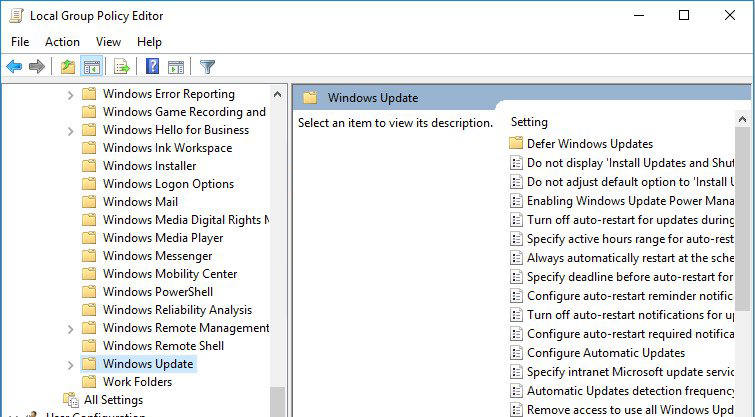Click the Export List toolbar icon
The width and height of the screenshot is (755, 417).
(122, 66)
